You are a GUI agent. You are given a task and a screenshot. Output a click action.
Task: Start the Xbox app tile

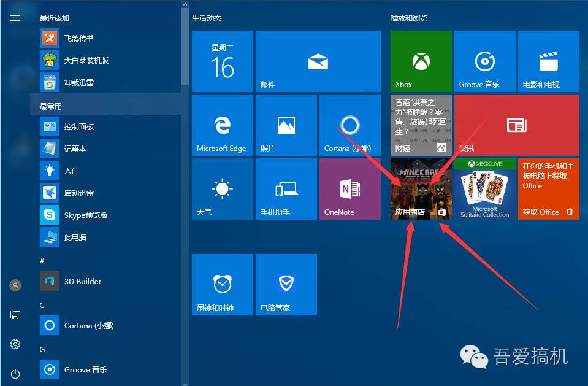coord(421,61)
